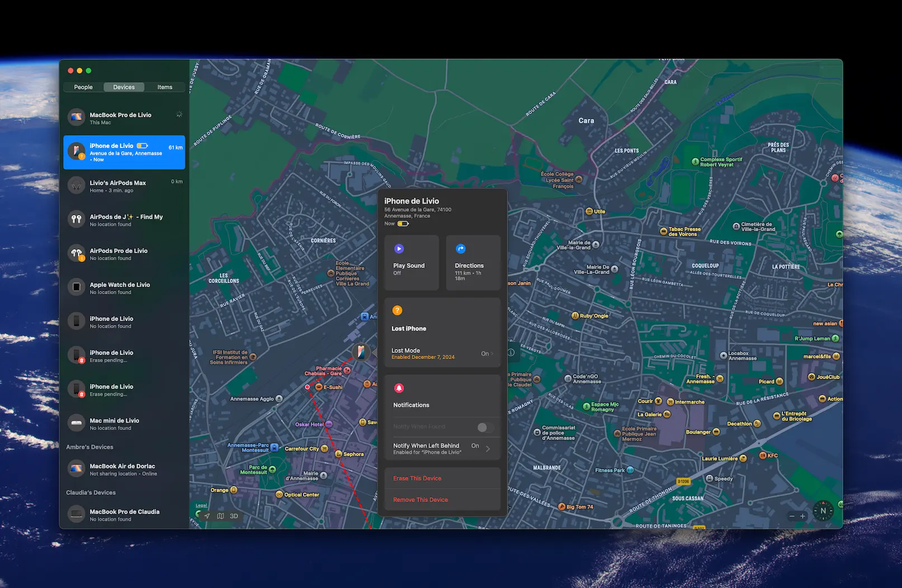The height and width of the screenshot is (588, 902).
Task: Click the Tabac Presse des Voirons marker
Action: 664,231
